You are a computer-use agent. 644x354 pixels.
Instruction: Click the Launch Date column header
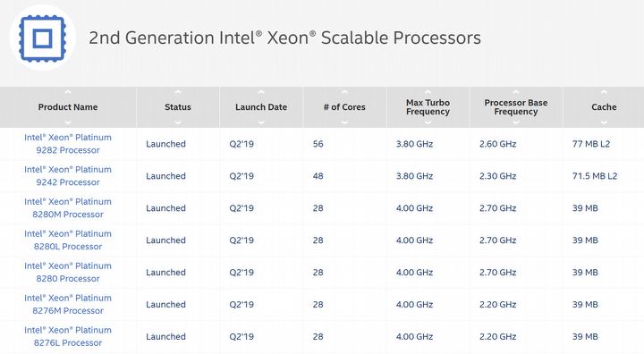pyautogui.click(x=261, y=107)
